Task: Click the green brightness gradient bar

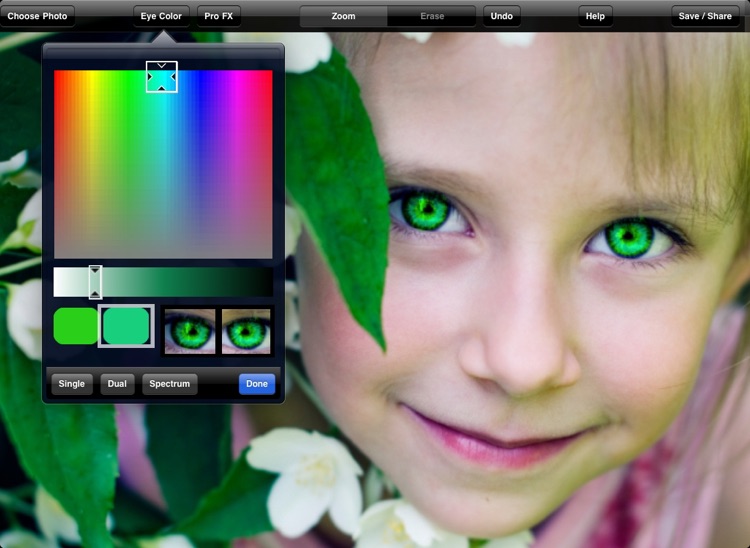Action: coord(163,282)
